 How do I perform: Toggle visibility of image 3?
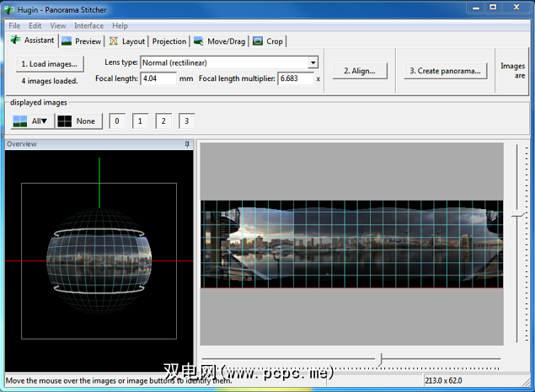point(186,121)
